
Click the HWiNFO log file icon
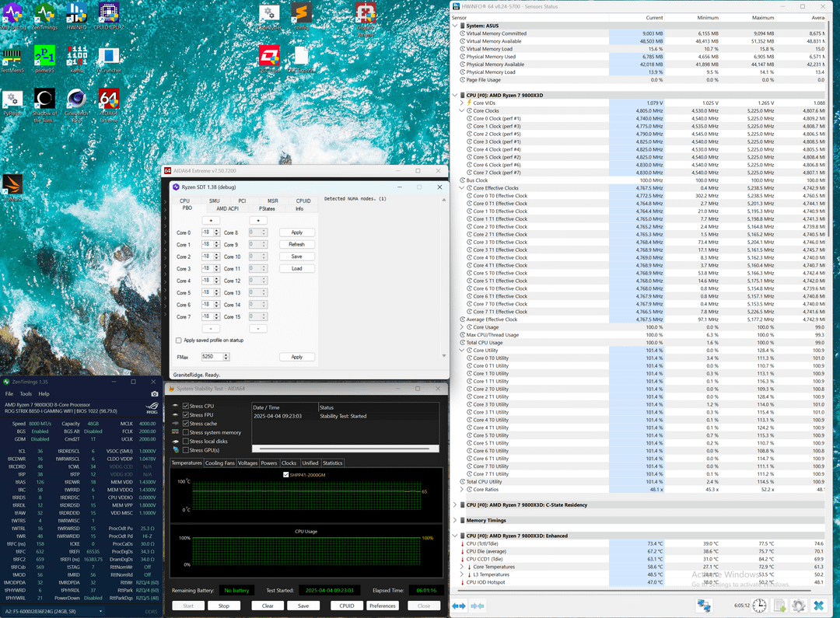(x=779, y=606)
